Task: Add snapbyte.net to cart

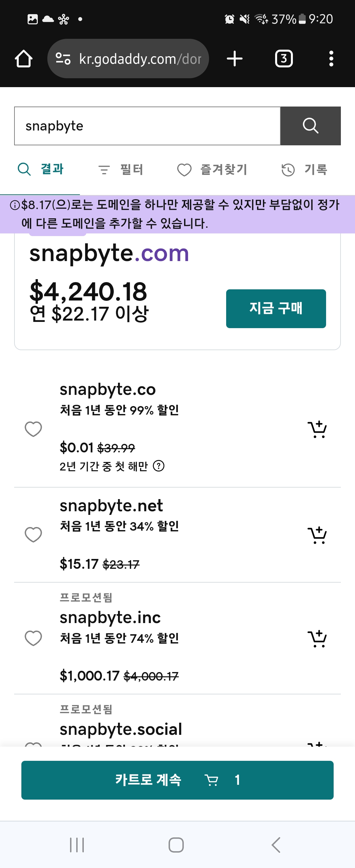Action: click(317, 535)
